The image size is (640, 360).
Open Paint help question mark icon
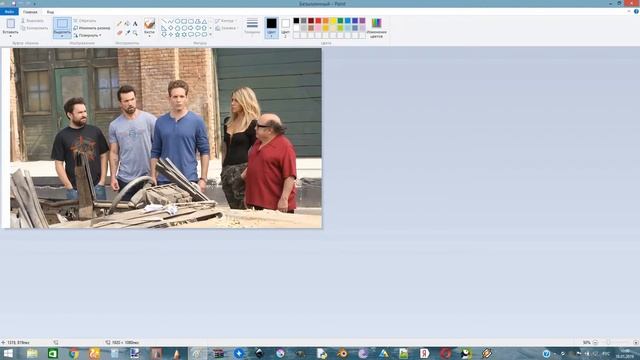pyautogui.click(x=636, y=11)
